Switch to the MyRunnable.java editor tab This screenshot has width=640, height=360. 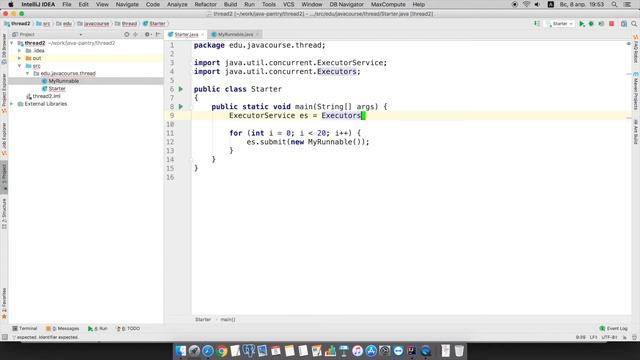235,35
